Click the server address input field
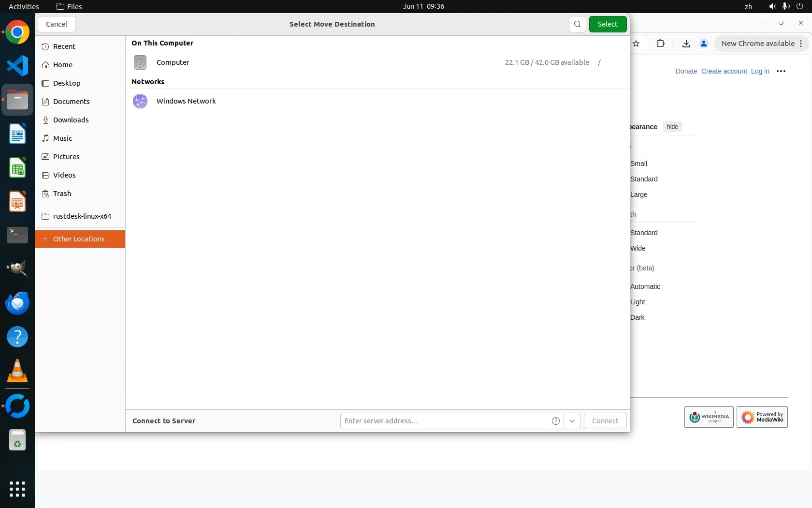812x508 pixels. 445,421
